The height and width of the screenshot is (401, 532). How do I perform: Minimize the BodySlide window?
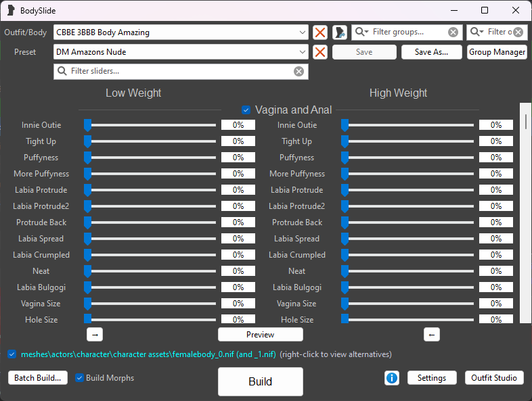pyautogui.click(x=454, y=11)
